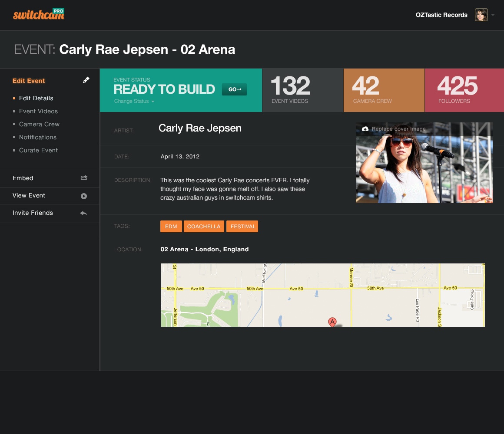Click the View Event play icon
This screenshot has width=504, height=434.
point(84,196)
